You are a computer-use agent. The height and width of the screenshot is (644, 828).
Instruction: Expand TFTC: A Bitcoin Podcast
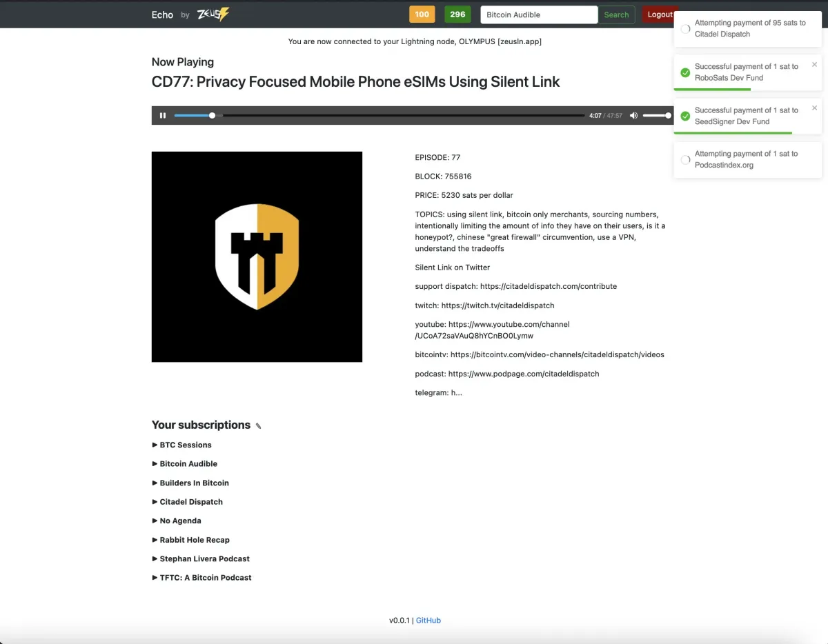[205, 578]
